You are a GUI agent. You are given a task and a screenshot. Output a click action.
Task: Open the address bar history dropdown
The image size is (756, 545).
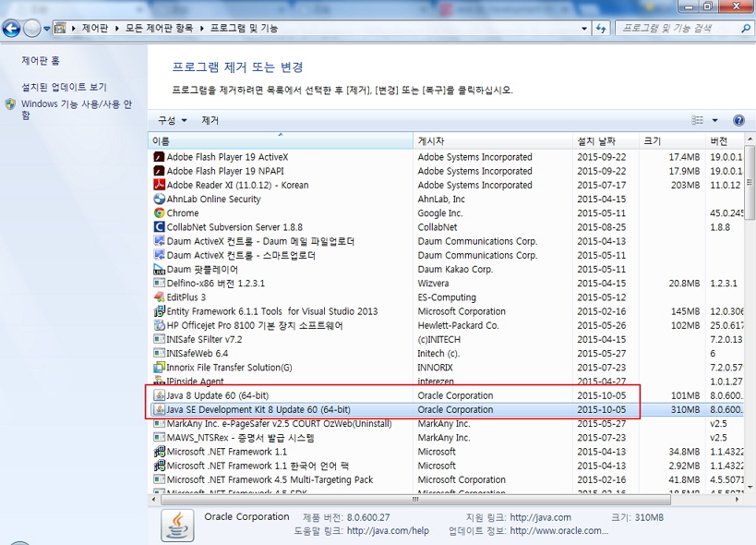coord(584,29)
